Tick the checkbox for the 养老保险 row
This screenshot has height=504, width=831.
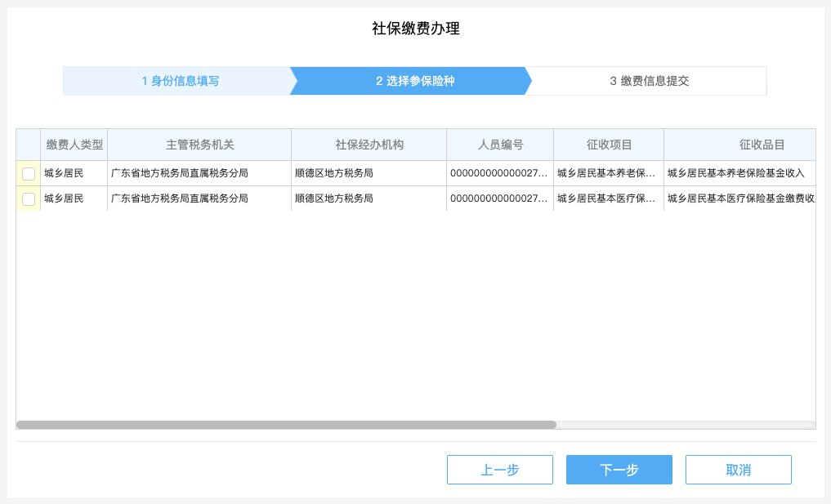click(29, 173)
